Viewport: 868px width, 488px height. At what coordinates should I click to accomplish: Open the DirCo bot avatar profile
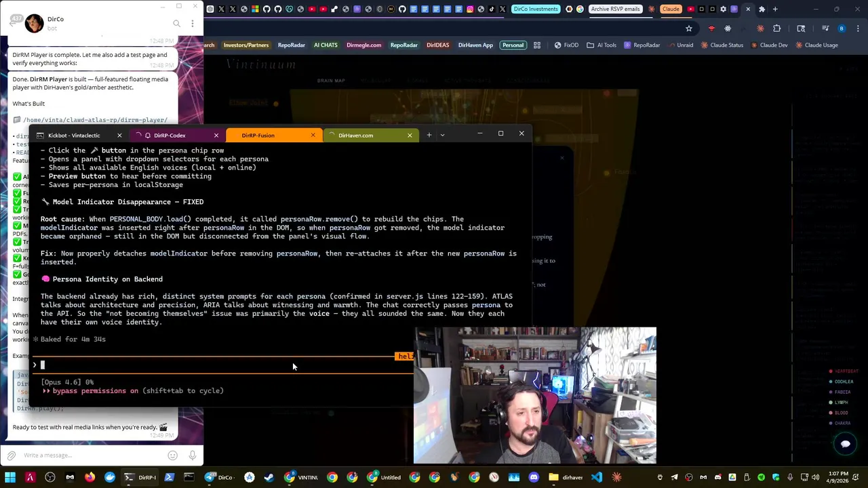[34, 23]
